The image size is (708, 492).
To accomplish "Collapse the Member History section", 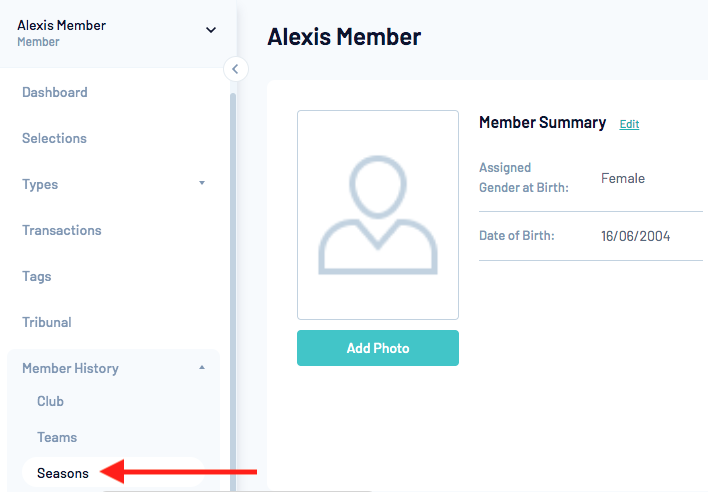I will (x=202, y=368).
